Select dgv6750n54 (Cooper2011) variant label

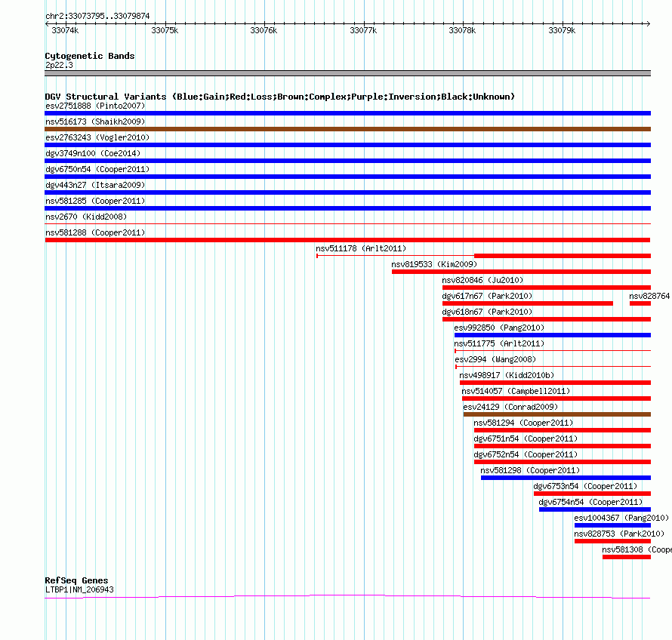[x=97, y=169]
